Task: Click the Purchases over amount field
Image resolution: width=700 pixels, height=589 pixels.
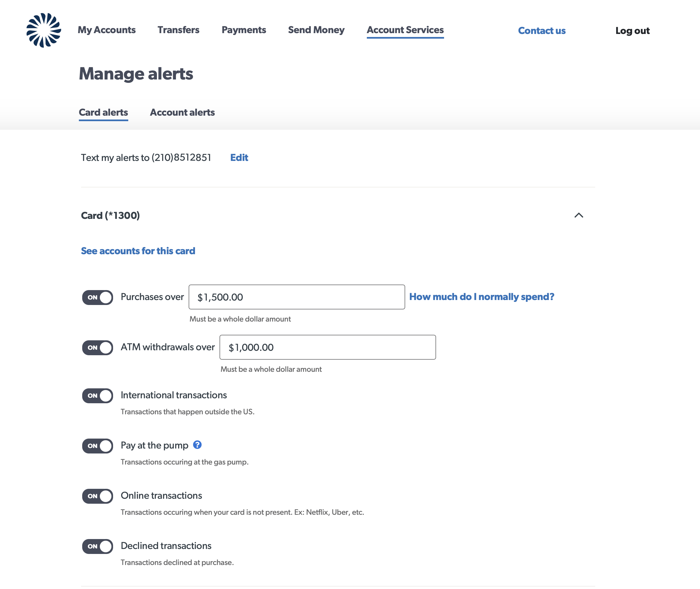Action: point(296,297)
